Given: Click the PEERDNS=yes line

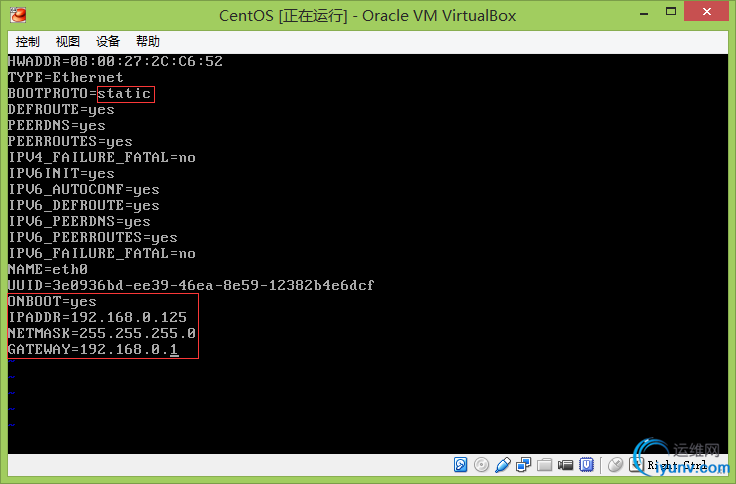Looking at the screenshot, I should point(57,125).
